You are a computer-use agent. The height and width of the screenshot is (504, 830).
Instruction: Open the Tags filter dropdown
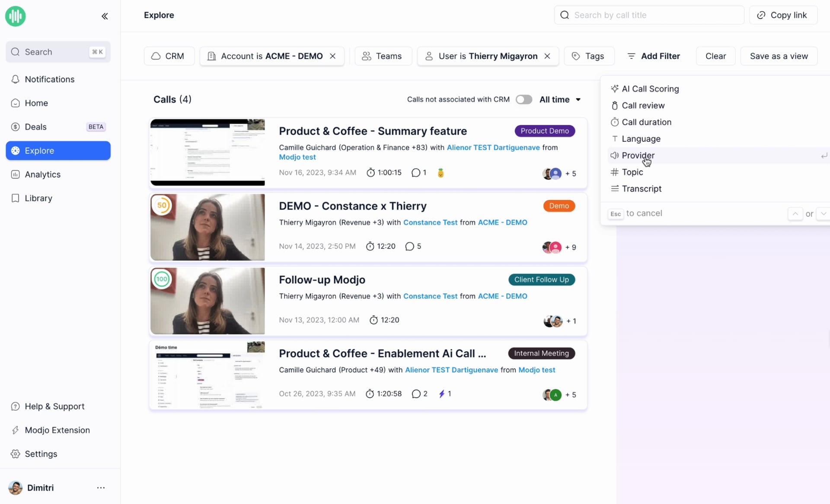click(x=588, y=56)
